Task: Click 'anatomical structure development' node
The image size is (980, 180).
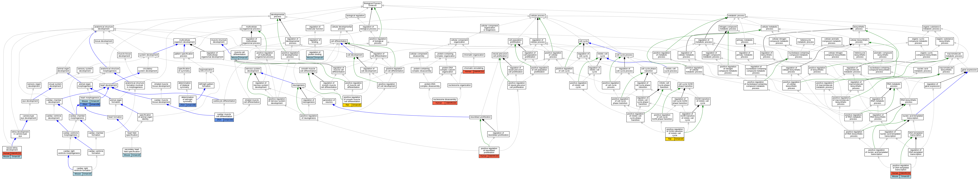Action: point(104,28)
